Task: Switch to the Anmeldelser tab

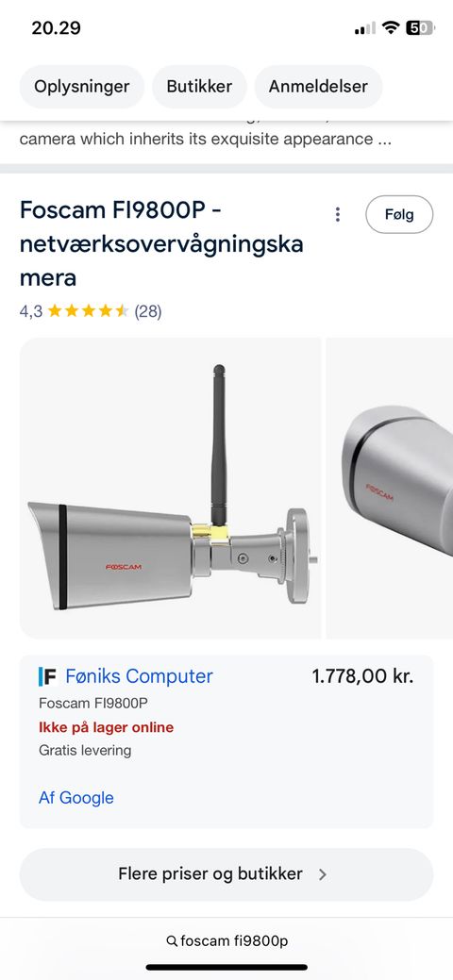Action: [318, 86]
